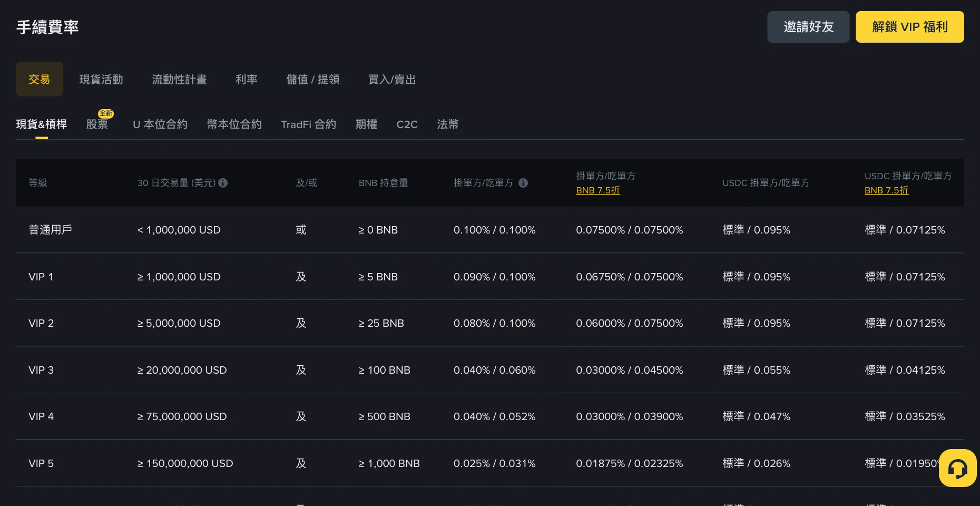Click BNB 7.5折 link under 掛單方/吃單方

point(598,190)
